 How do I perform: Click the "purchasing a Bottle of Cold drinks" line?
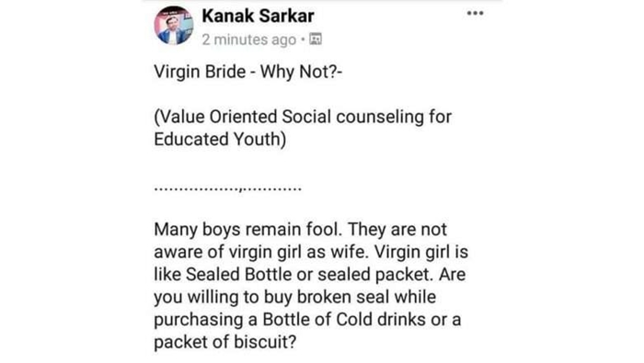pos(307,320)
